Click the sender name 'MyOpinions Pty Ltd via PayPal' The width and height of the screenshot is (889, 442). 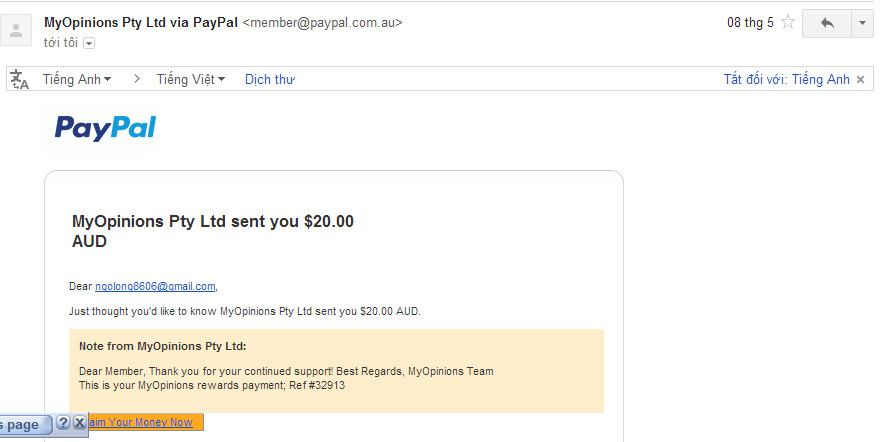(x=140, y=22)
